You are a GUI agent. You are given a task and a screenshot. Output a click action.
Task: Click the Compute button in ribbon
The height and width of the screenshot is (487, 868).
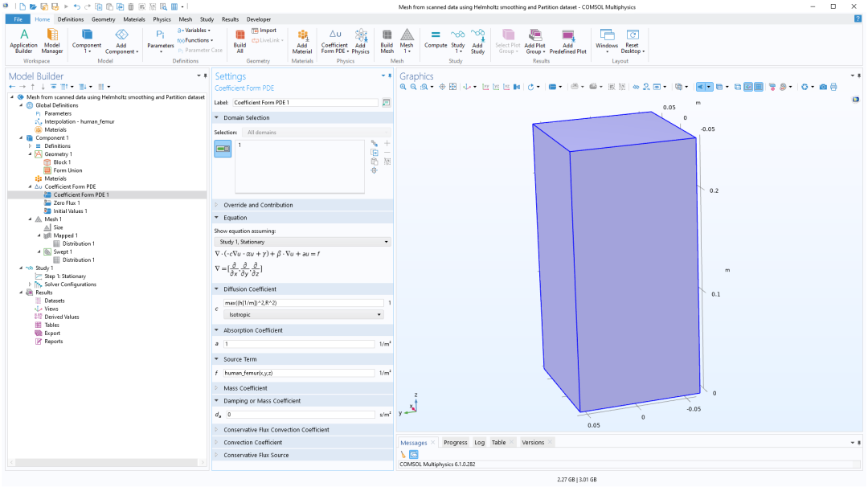click(436, 39)
